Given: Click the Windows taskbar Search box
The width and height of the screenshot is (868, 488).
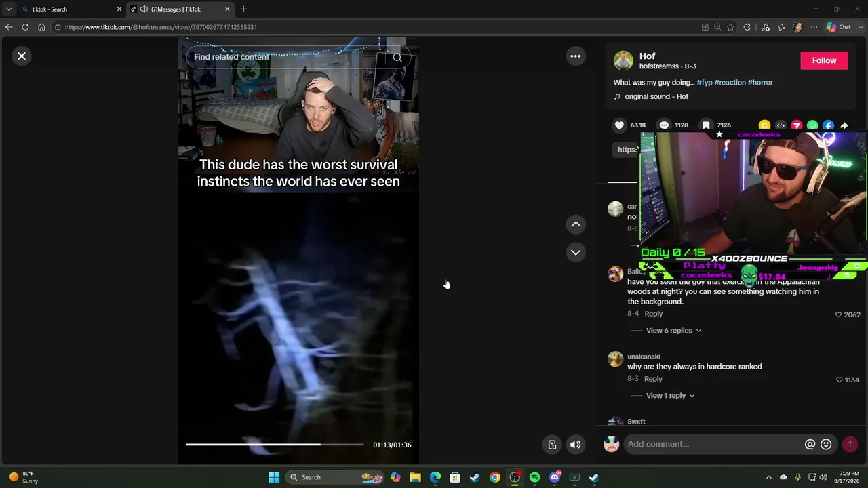Looking at the screenshot, I should coord(336,477).
